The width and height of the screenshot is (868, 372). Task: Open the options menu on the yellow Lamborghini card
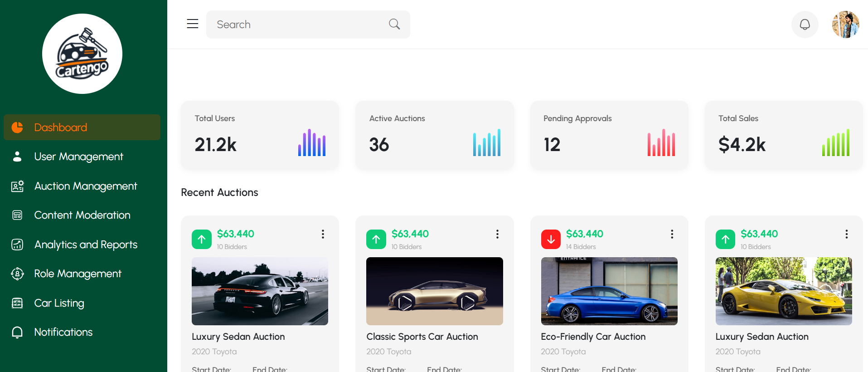click(x=846, y=234)
